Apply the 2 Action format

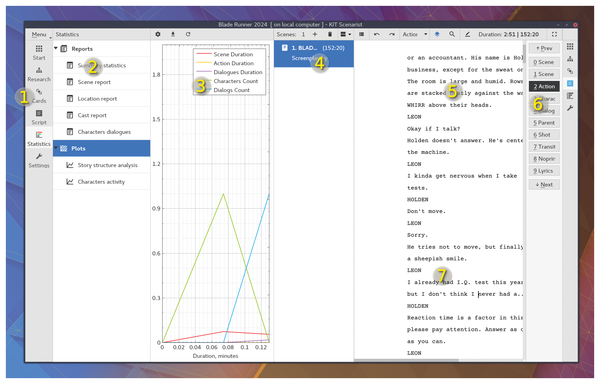coord(544,86)
